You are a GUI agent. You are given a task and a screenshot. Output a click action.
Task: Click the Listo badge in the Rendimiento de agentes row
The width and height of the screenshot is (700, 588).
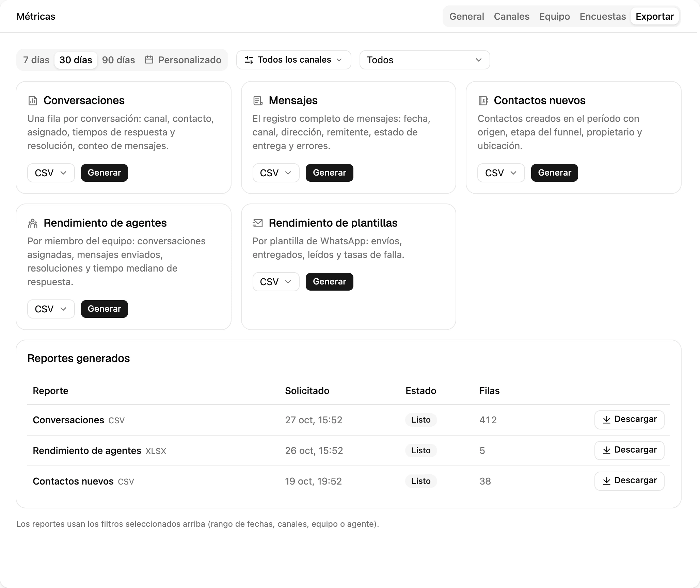[421, 451]
